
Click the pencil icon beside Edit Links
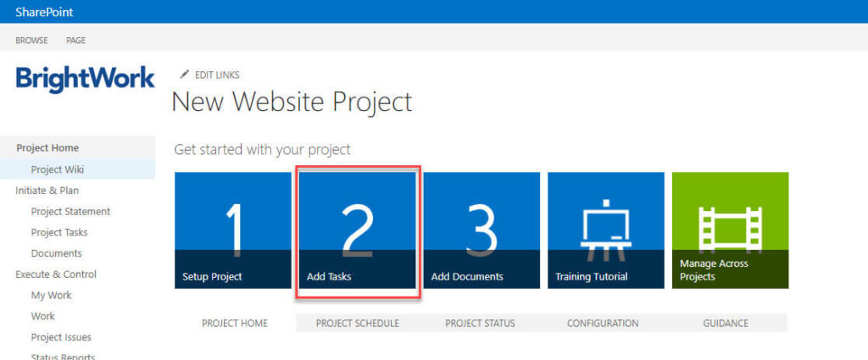point(185,75)
